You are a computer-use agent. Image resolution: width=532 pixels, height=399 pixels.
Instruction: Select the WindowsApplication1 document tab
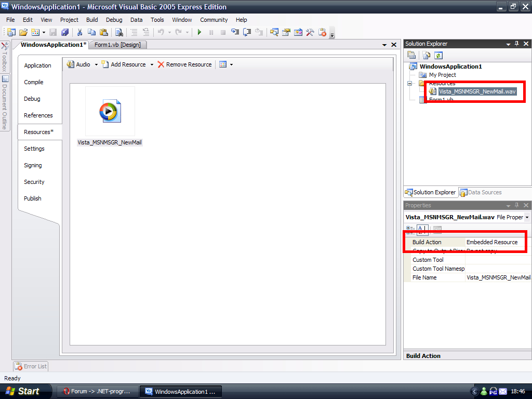pyautogui.click(x=54, y=45)
